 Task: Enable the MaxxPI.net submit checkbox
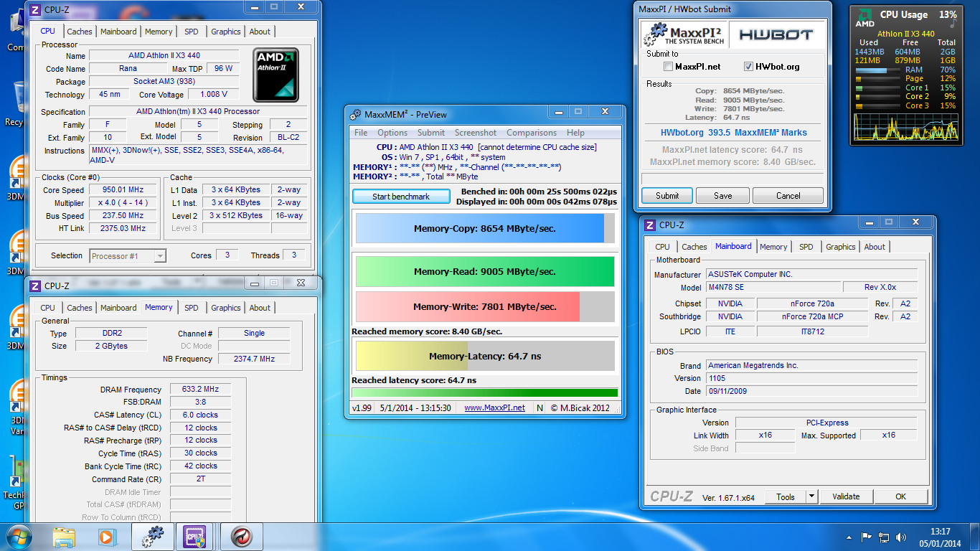tap(669, 67)
